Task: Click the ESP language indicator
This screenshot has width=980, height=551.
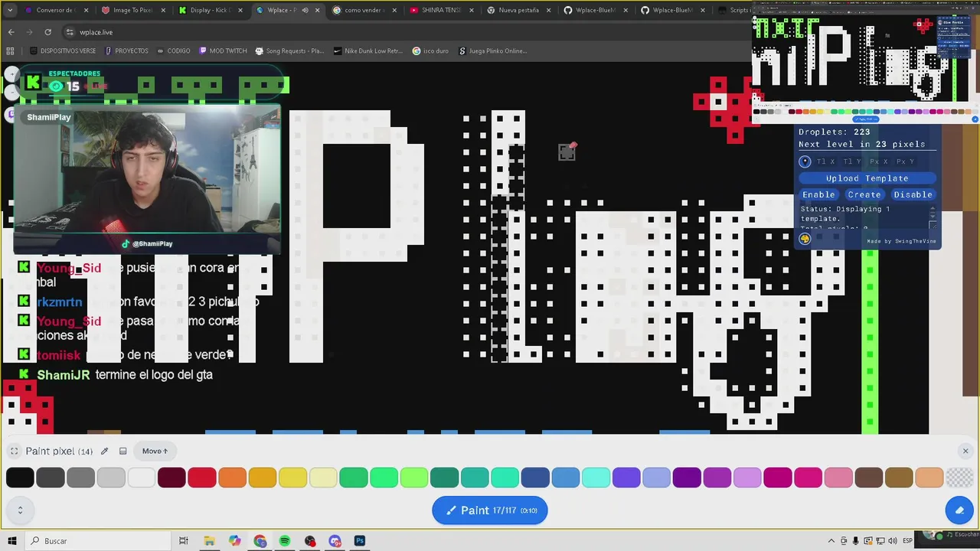Action: point(907,541)
